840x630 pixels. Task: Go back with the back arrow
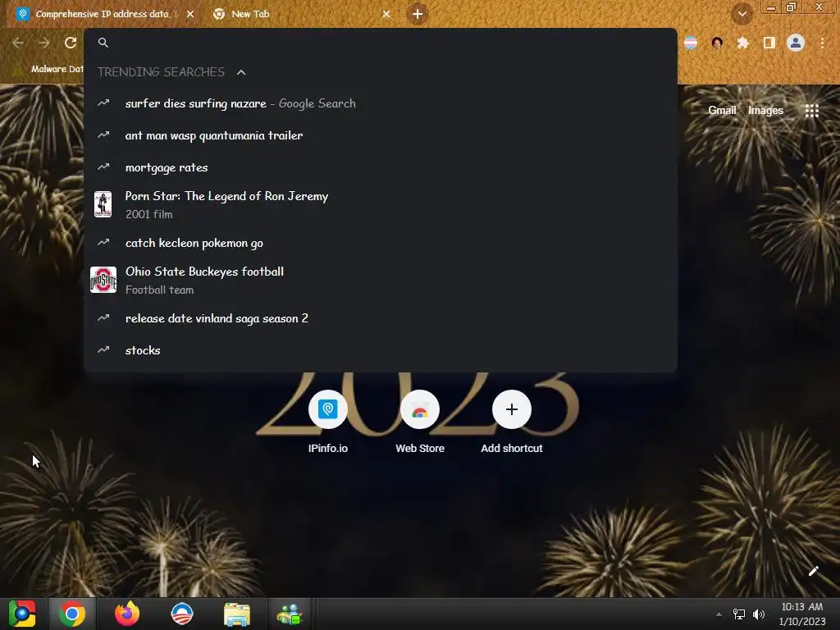click(x=18, y=43)
